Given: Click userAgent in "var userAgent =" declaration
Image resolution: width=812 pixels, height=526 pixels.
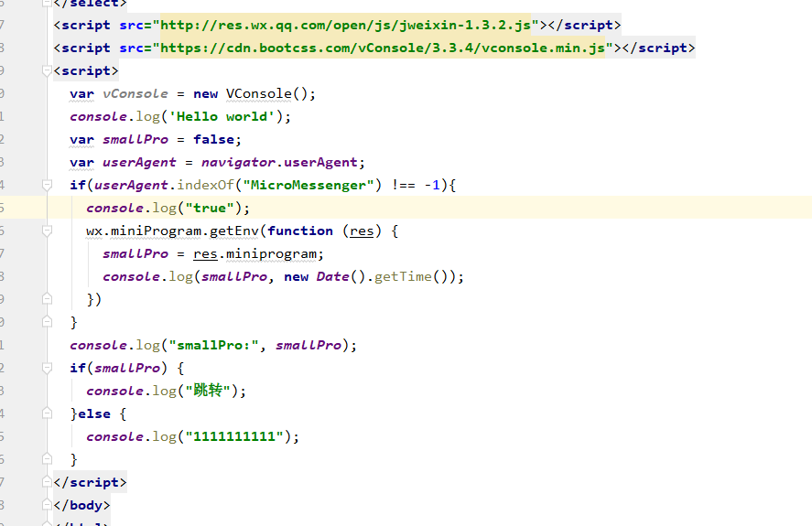Looking at the screenshot, I should (x=139, y=163).
